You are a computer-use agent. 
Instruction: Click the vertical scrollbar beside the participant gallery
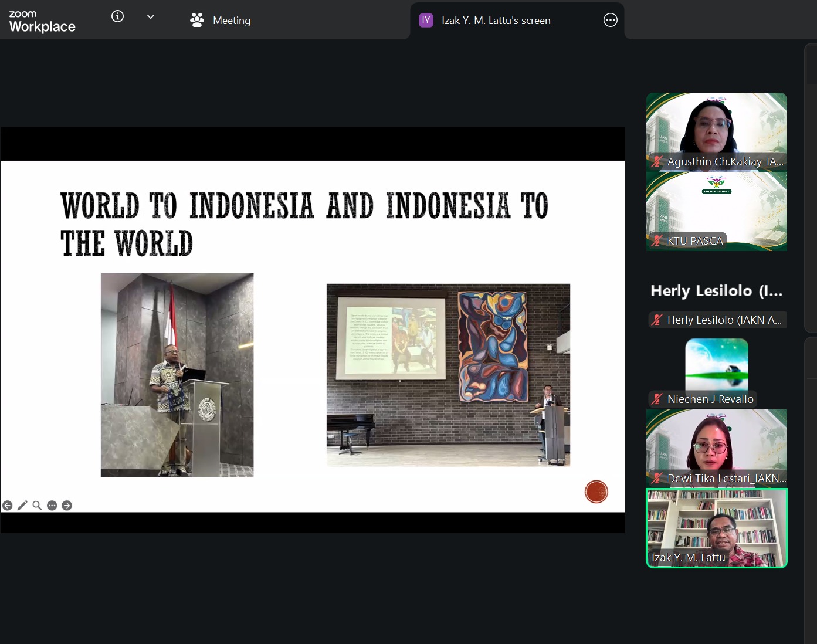coord(811,188)
